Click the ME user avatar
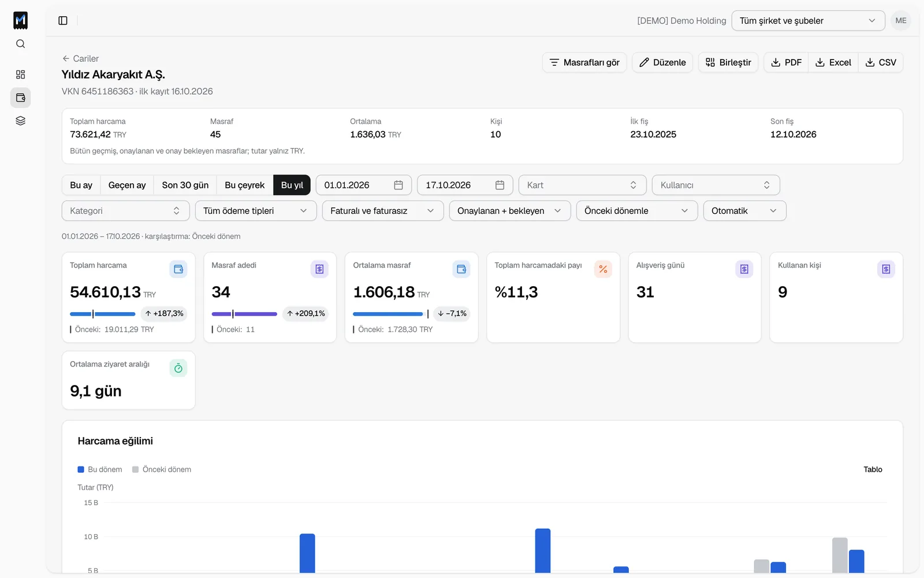The image size is (924, 578). (900, 21)
